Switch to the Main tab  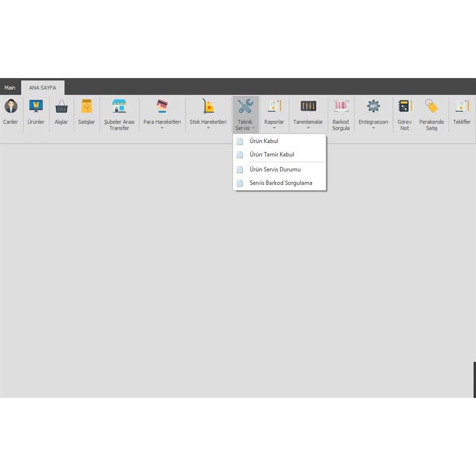click(10, 88)
